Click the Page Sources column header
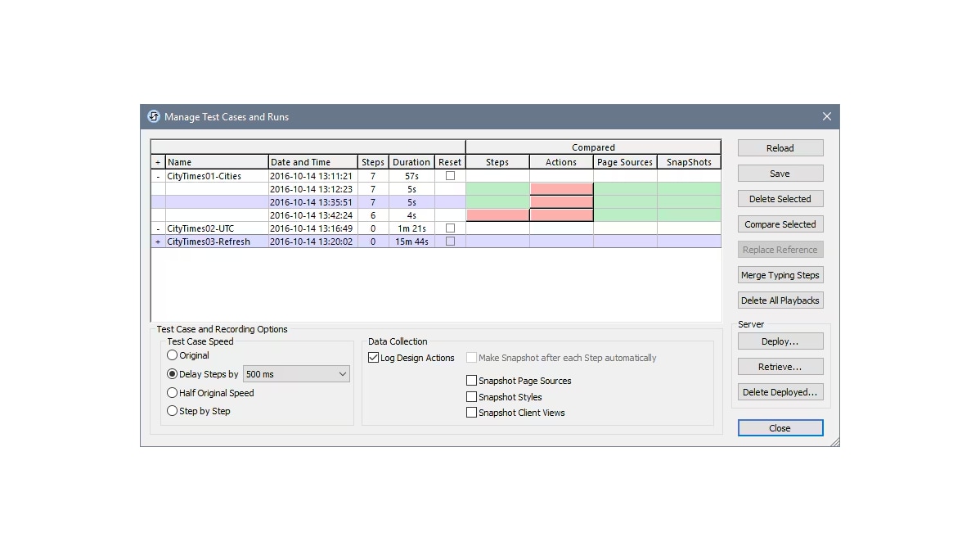 (x=624, y=162)
